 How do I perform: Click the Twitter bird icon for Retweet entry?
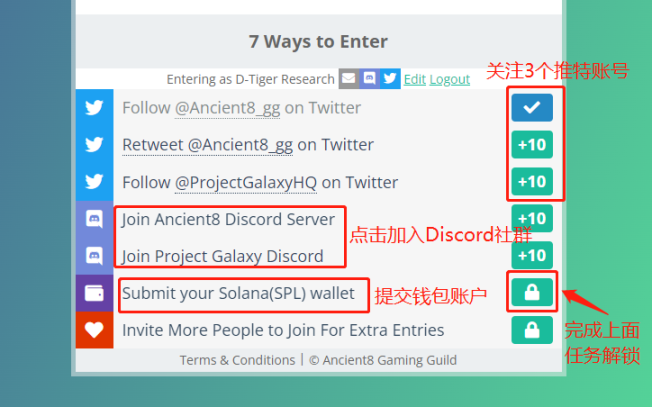[94, 145]
